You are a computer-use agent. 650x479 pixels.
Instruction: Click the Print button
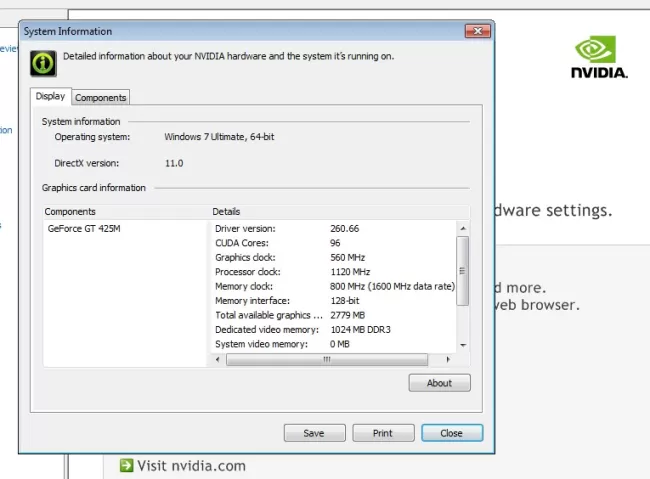coord(382,433)
